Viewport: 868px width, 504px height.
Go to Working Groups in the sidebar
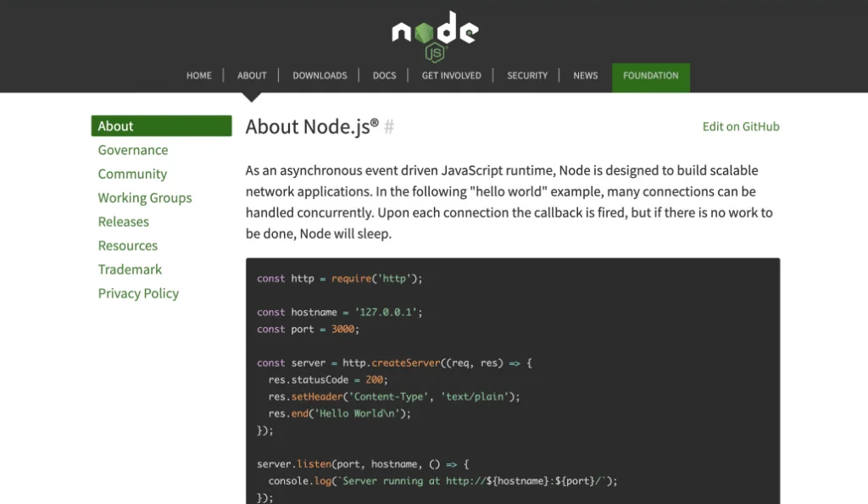pos(145,197)
